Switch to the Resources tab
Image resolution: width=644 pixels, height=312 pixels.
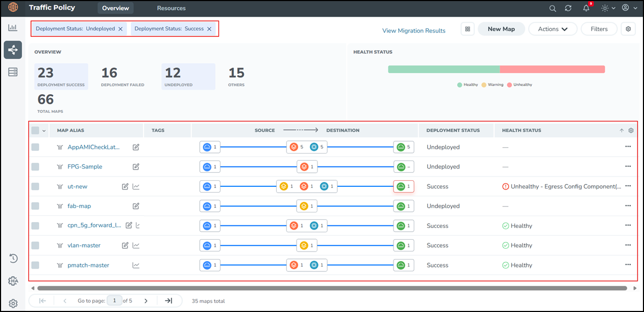pos(171,9)
